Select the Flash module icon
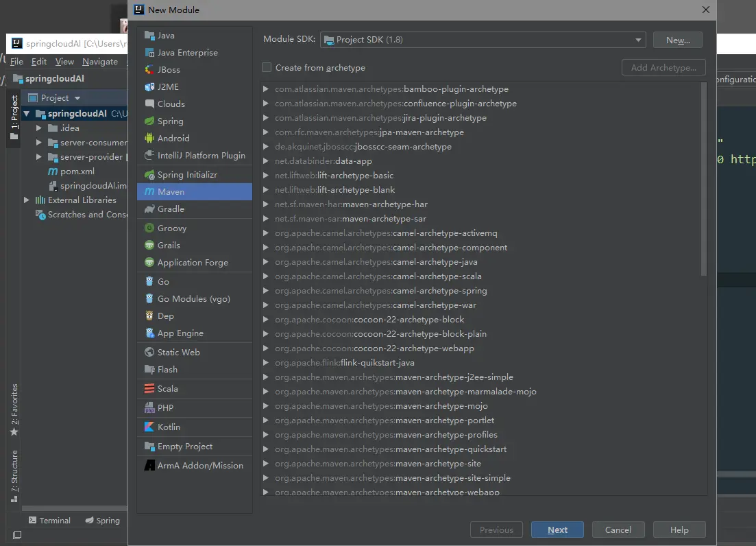756x546 pixels. 149,370
